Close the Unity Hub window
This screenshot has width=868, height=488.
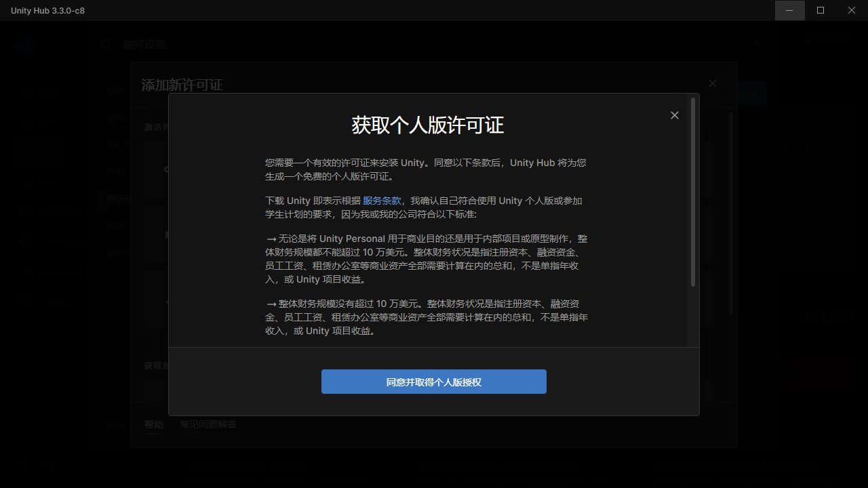852,10
